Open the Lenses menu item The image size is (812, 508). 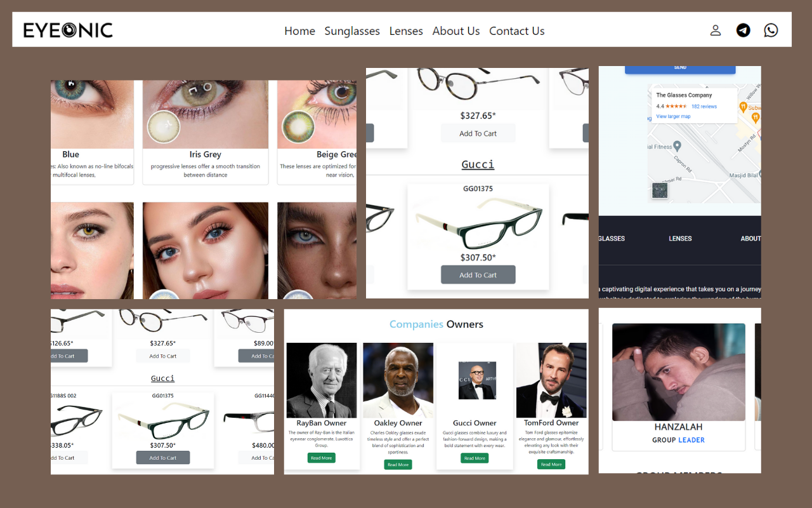[406, 30]
